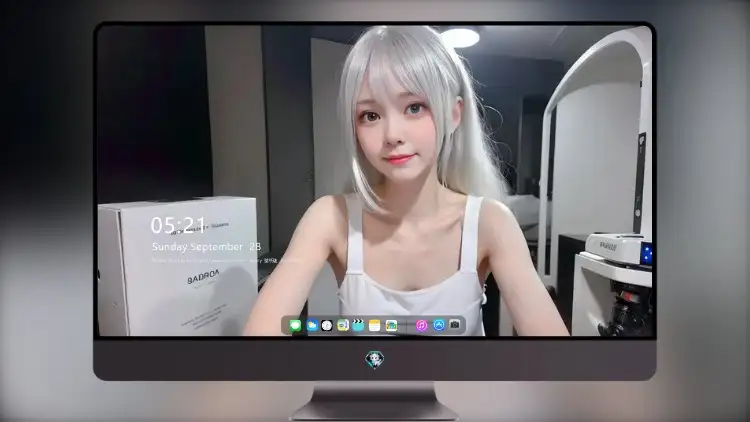Screen dimensions: 750x422
Task: Click the 05:21 clock widget
Action: tap(178, 225)
